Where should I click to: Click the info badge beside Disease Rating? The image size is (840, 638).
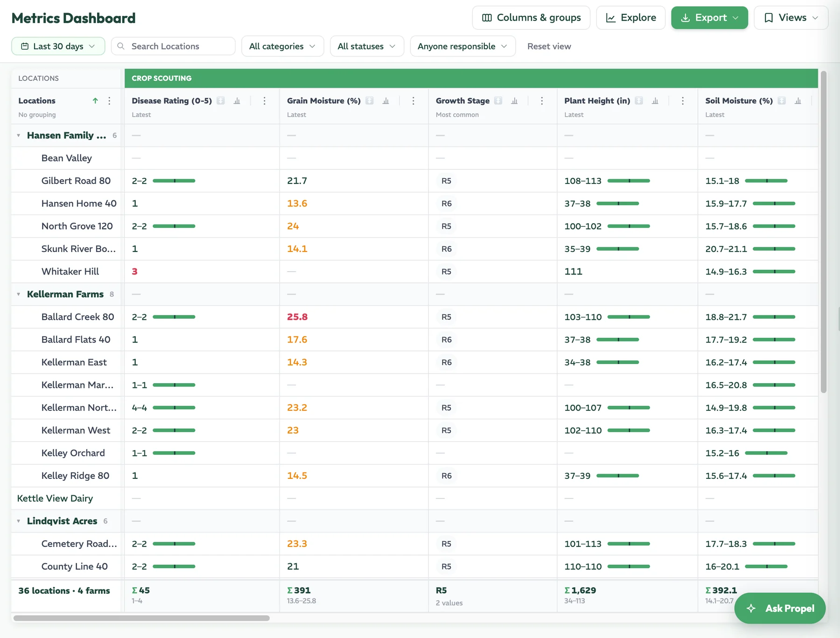pyautogui.click(x=221, y=101)
